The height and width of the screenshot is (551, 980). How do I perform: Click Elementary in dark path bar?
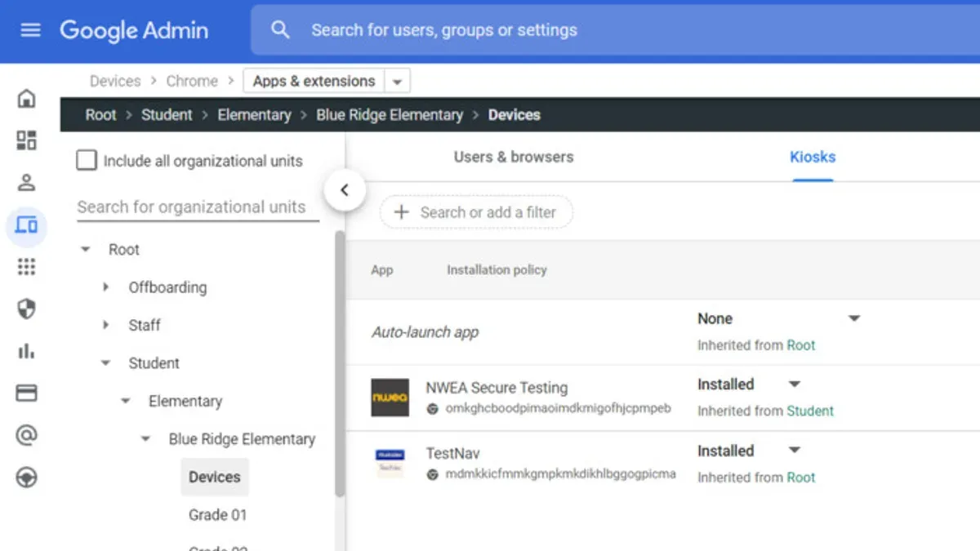click(254, 115)
